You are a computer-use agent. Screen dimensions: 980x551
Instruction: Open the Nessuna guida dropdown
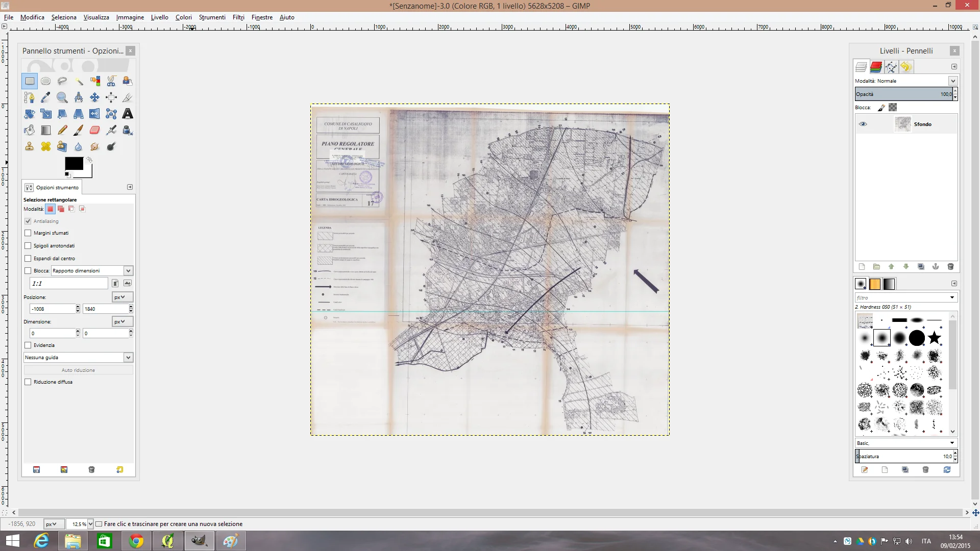78,358
